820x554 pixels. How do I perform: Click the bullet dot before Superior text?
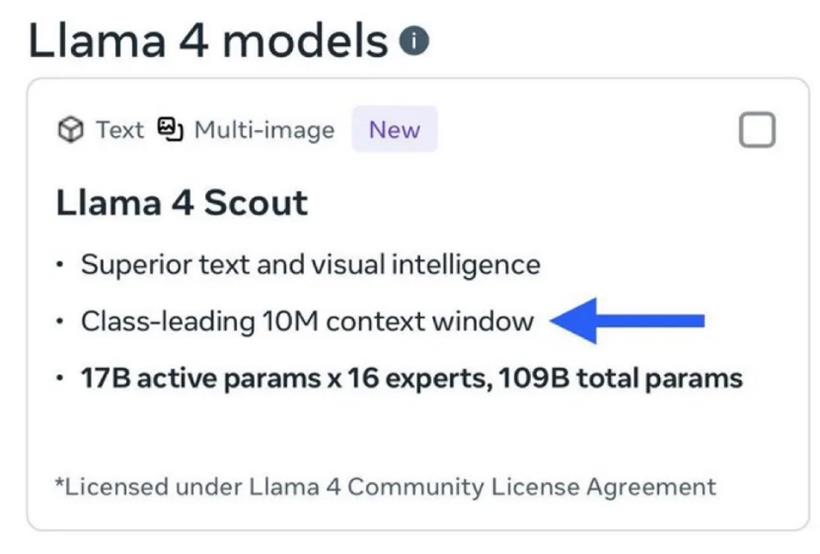[x=60, y=264]
